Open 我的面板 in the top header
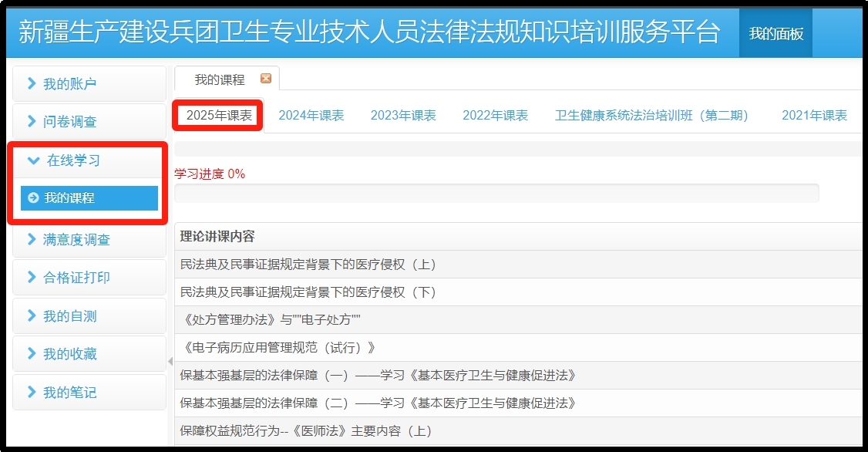This screenshot has width=868, height=452. click(x=775, y=33)
